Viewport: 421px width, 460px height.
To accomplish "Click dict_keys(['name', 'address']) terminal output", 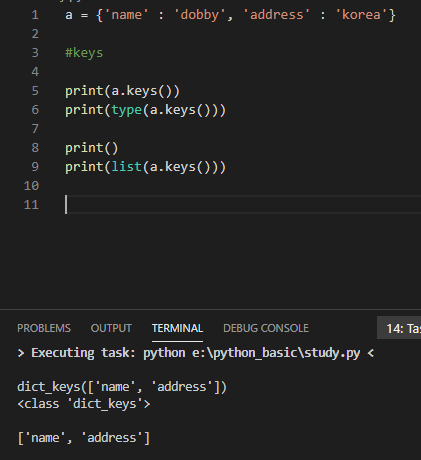I will click(x=122, y=387).
